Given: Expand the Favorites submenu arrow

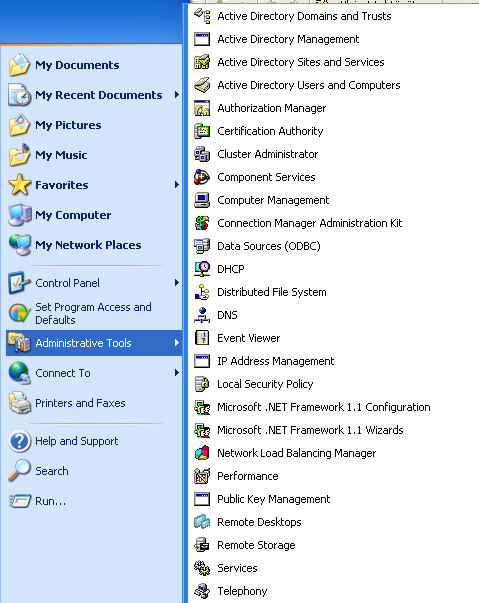Looking at the screenshot, I should [176, 185].
